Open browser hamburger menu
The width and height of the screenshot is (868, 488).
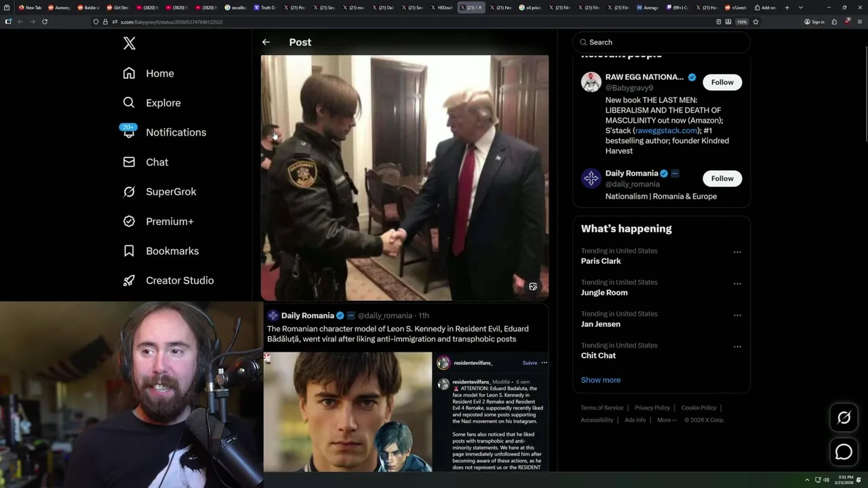coord(860,22)
